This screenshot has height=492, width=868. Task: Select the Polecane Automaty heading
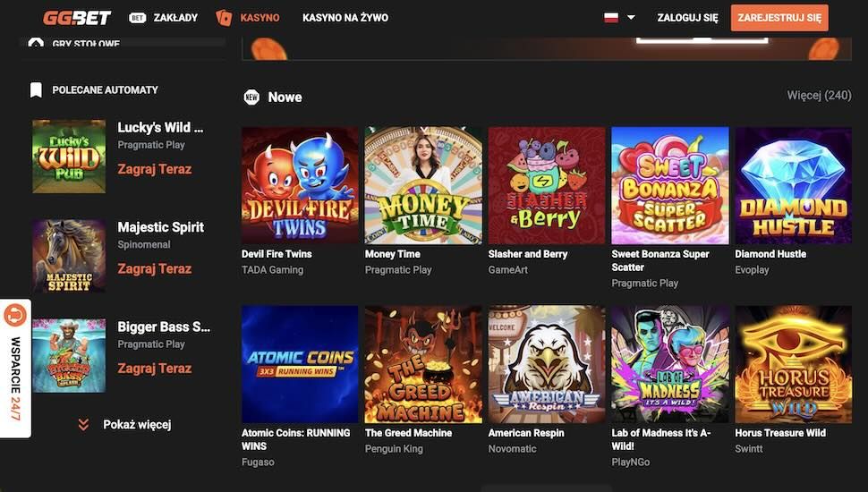106,89
